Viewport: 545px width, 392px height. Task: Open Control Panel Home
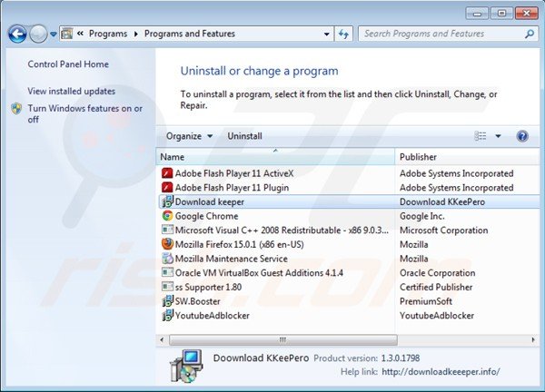pos(68,64)
